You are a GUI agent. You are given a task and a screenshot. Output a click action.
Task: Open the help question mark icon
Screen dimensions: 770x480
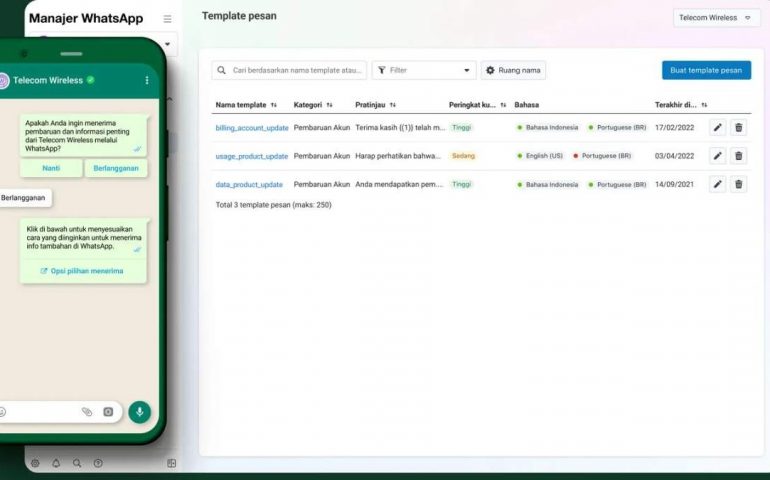(x=98, y=463)
